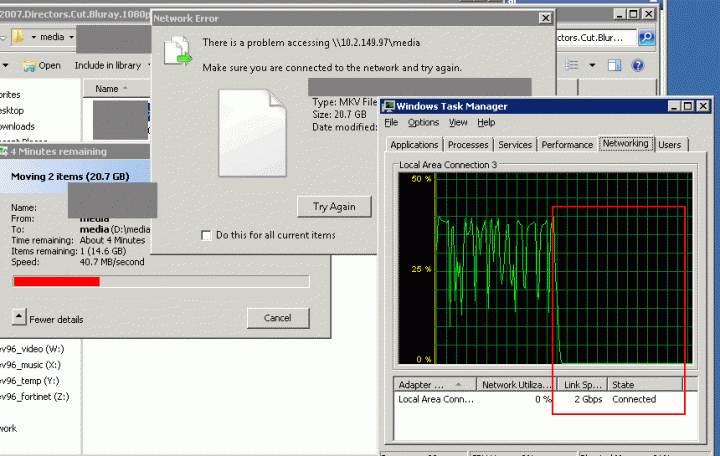The image size is (720, 456).
Task: Close the Network Error dialog
Action: [543, 18]
